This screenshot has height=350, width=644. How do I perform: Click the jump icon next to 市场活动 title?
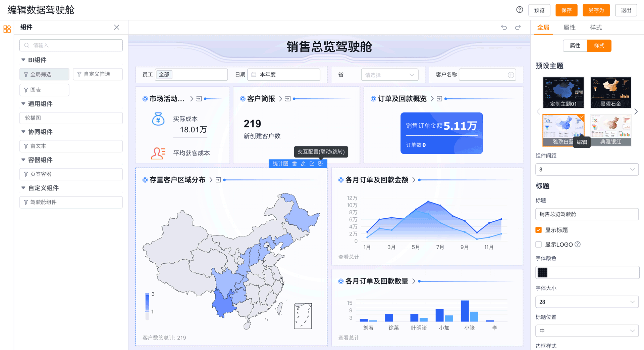click(199, 99)
